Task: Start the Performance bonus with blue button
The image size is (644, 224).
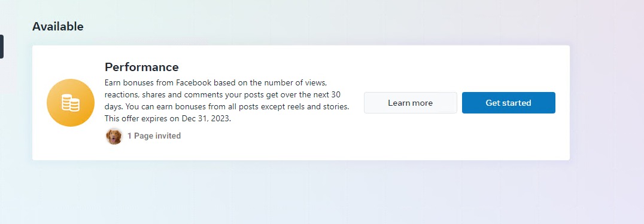Action: pos(509,103)
